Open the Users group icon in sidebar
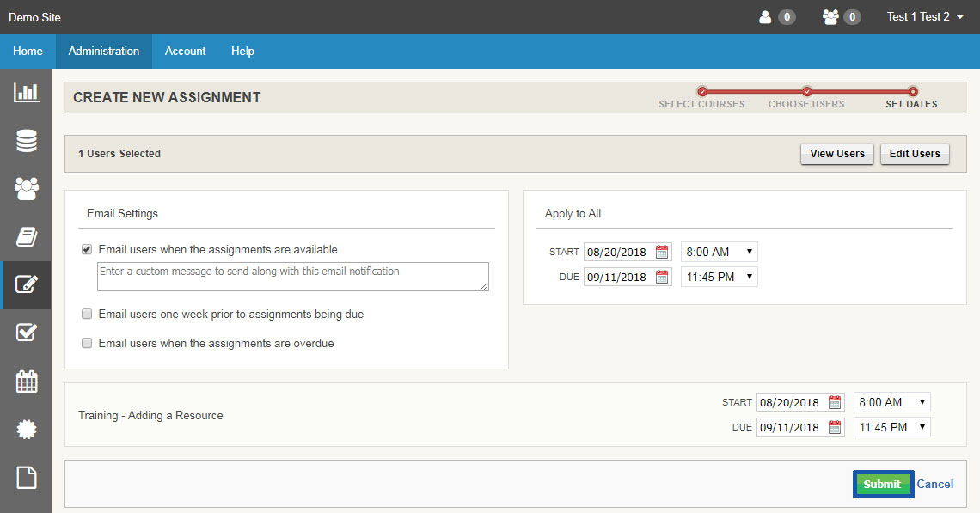Viewport: 980px width, 513px height. (26, 188)
